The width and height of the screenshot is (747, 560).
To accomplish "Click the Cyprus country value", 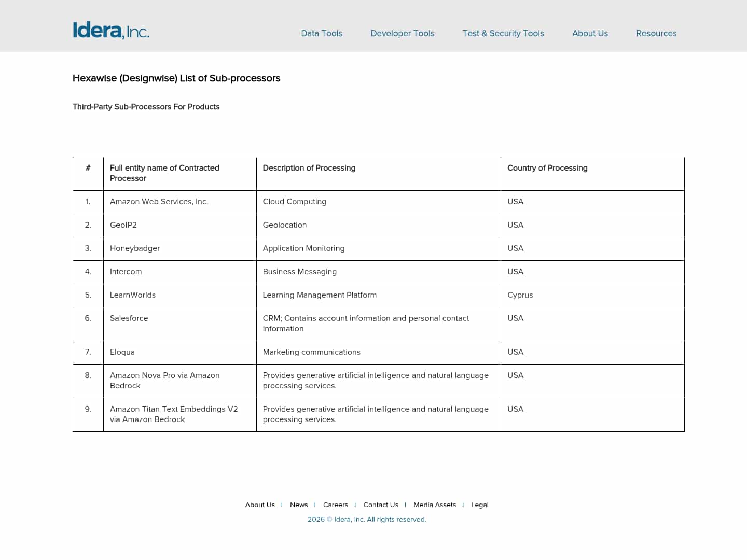I will [x=520, y=295].
